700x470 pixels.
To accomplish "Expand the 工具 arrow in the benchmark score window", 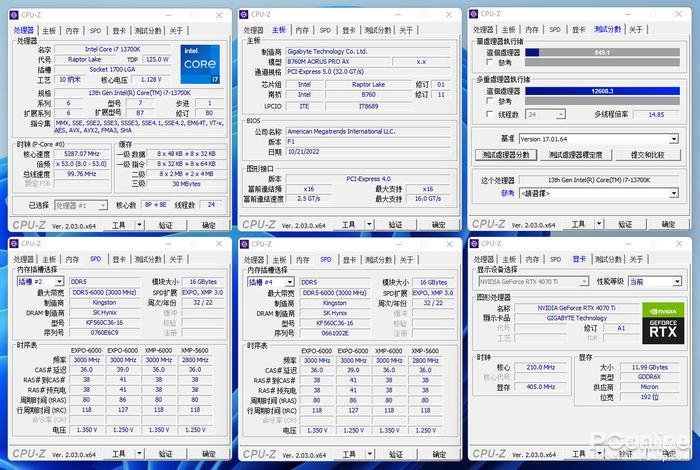I will (x=599, y=224).
